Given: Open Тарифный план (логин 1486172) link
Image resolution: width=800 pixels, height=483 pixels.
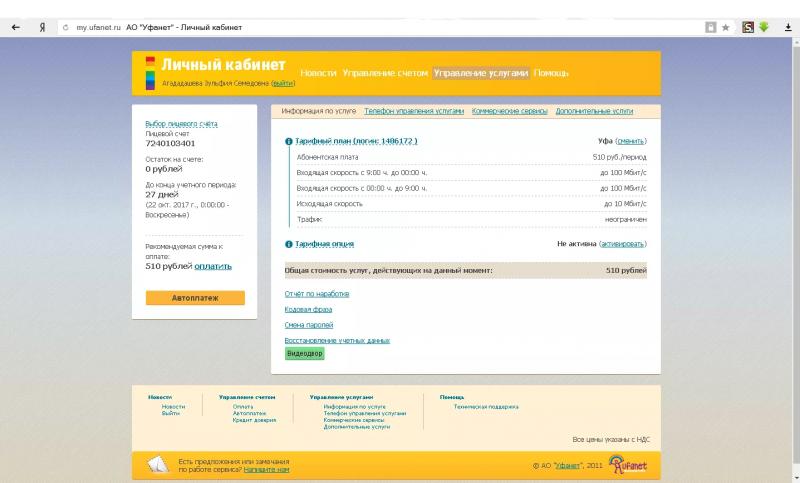Looking at the screenshot, I should 356,141.
